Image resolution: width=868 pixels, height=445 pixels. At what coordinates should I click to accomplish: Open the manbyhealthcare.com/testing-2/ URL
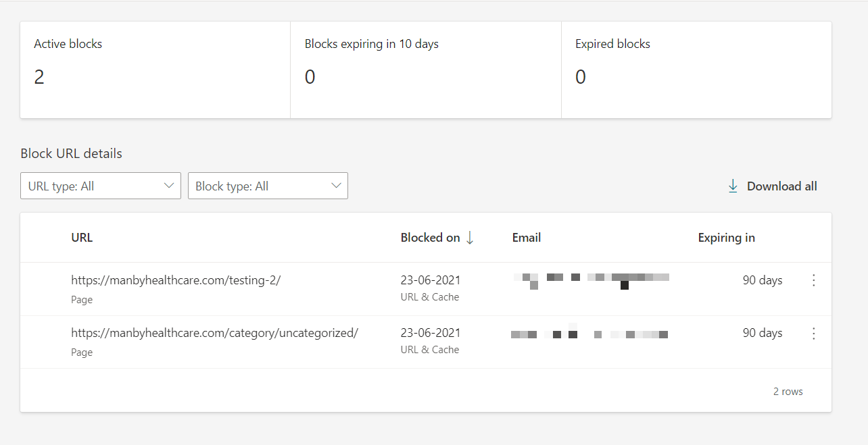pos(176,280)
